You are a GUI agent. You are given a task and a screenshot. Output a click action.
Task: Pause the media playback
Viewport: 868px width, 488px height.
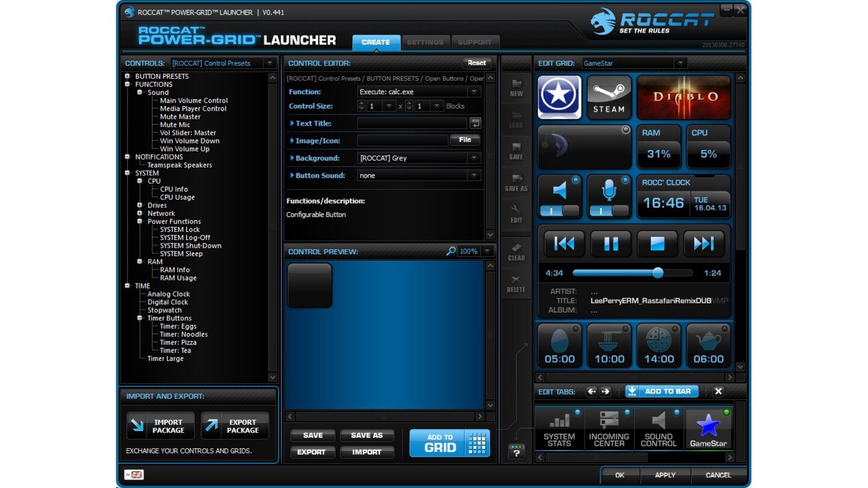(611, 243)
